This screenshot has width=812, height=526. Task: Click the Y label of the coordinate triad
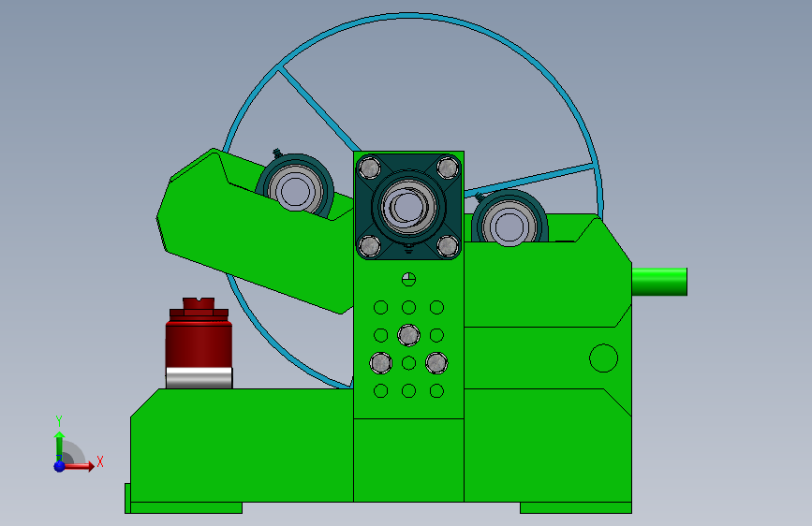pyautogui.click(x=59, y=421)
